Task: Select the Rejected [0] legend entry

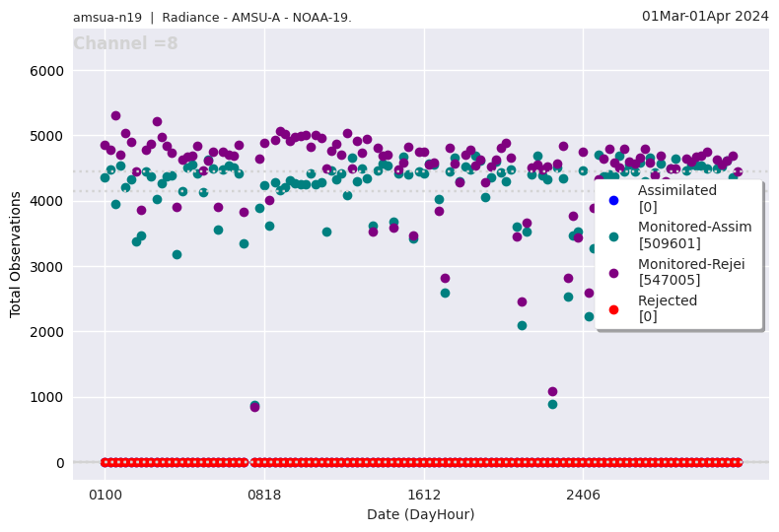Action: [668, 307]
